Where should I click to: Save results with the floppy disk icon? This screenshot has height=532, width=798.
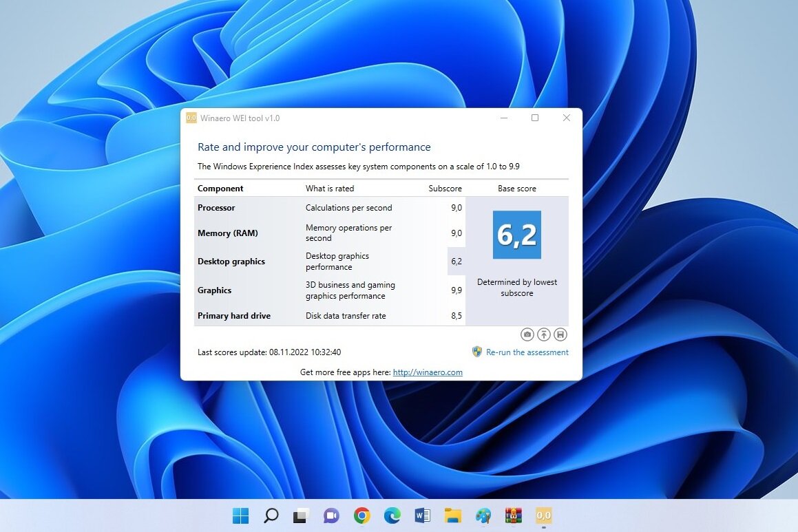click(x=560, y=334)
